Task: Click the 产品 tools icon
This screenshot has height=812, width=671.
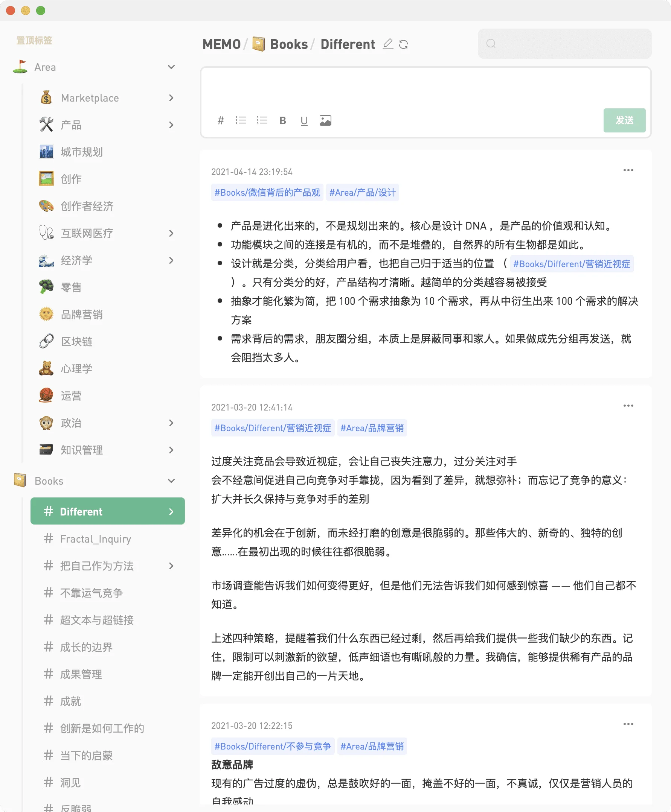Action: 46,125
